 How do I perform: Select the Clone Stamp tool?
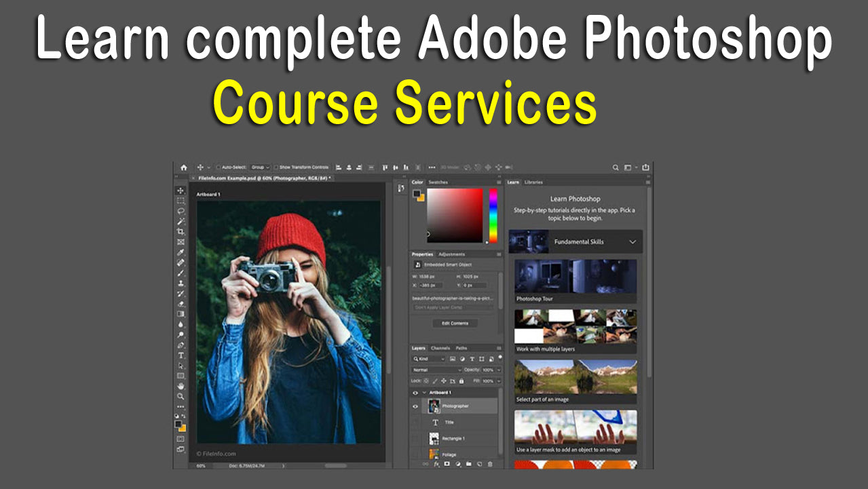[x=181, y=283]
